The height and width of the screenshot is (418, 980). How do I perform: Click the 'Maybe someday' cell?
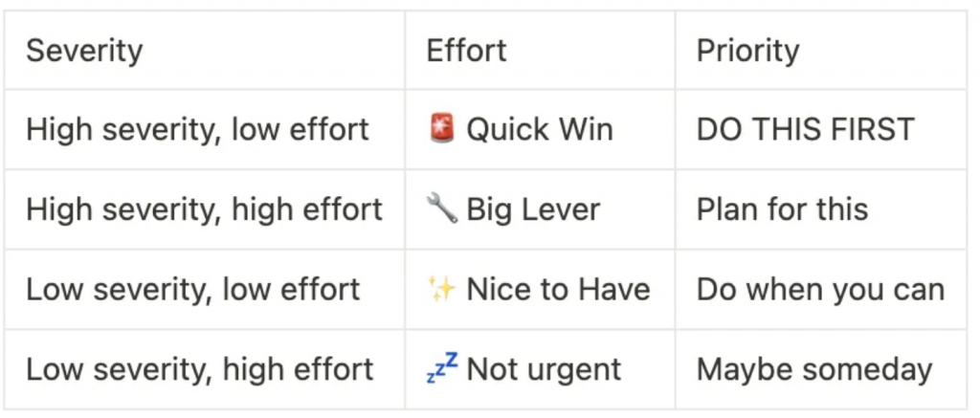821,368
